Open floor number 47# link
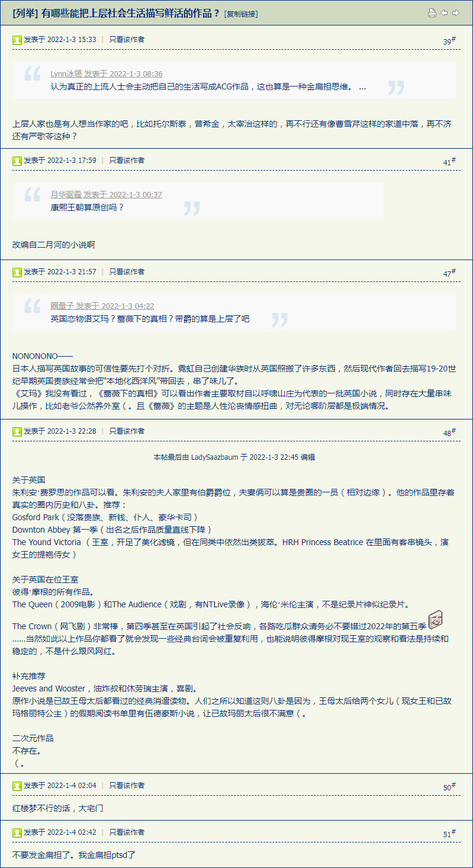Image resolution: width=473 pixels, height=868 pixels. point(449,273)
